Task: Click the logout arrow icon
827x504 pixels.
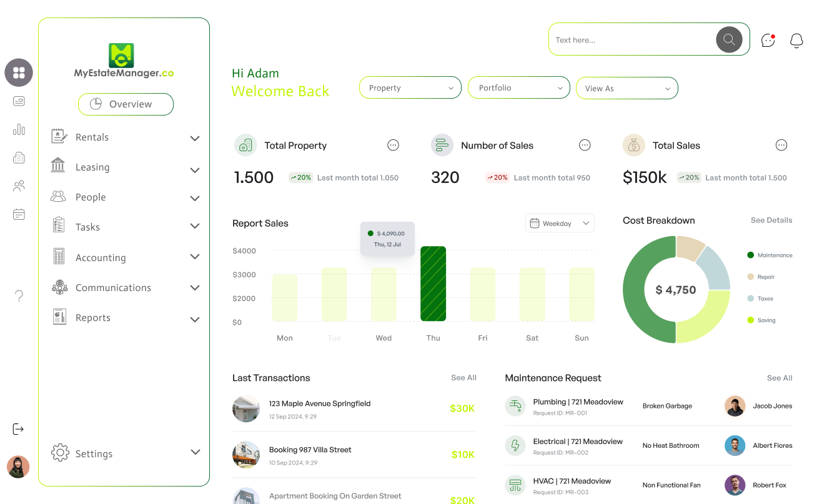Action: 18,429
